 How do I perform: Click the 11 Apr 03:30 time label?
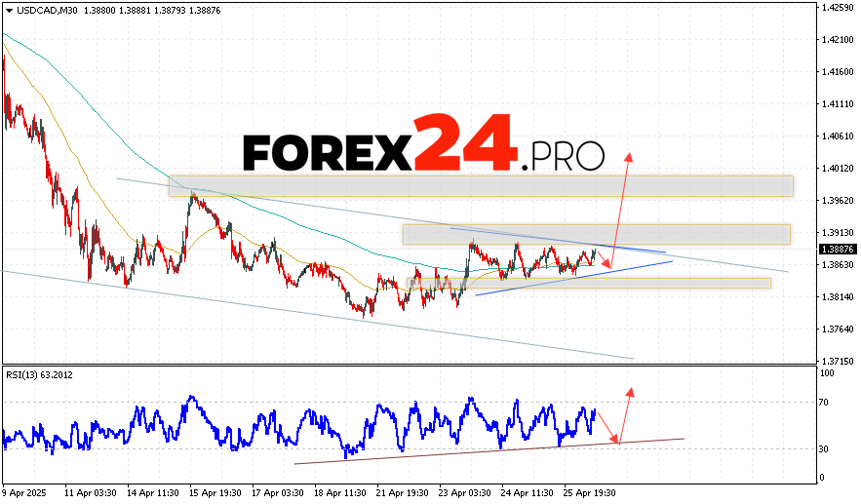pyautogui.click(x=91, y=493)
